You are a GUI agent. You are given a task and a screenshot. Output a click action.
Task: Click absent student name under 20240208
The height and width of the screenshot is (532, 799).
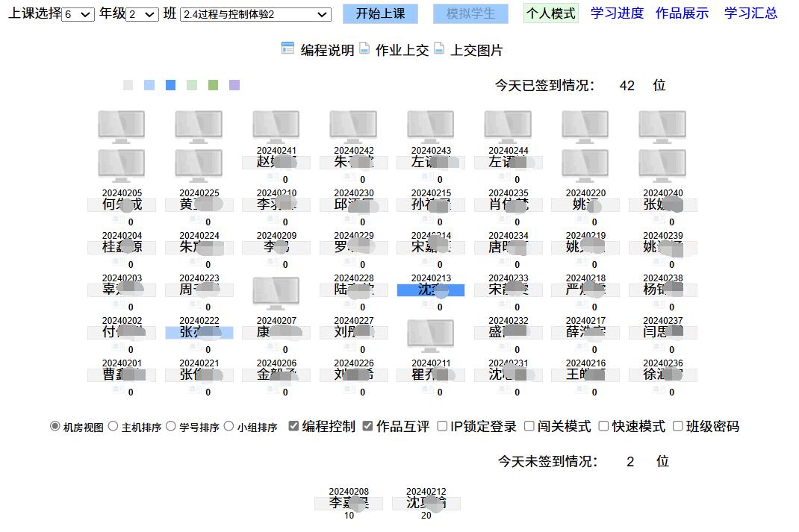point(349,503)
